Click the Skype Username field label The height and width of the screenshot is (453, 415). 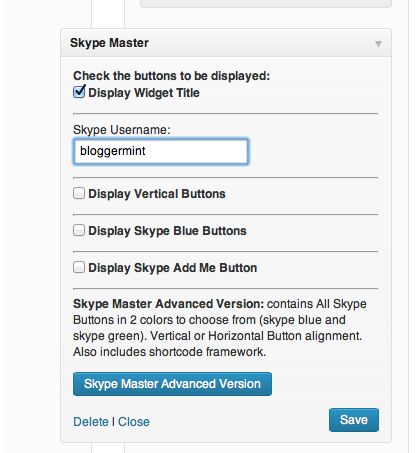122,130
